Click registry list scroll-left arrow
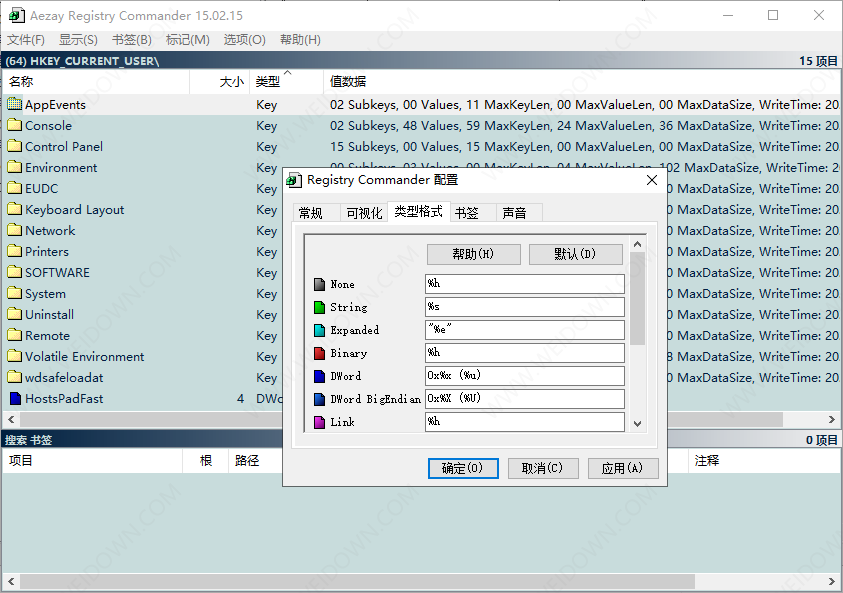843x593 pixels. (x=11, y=419)
